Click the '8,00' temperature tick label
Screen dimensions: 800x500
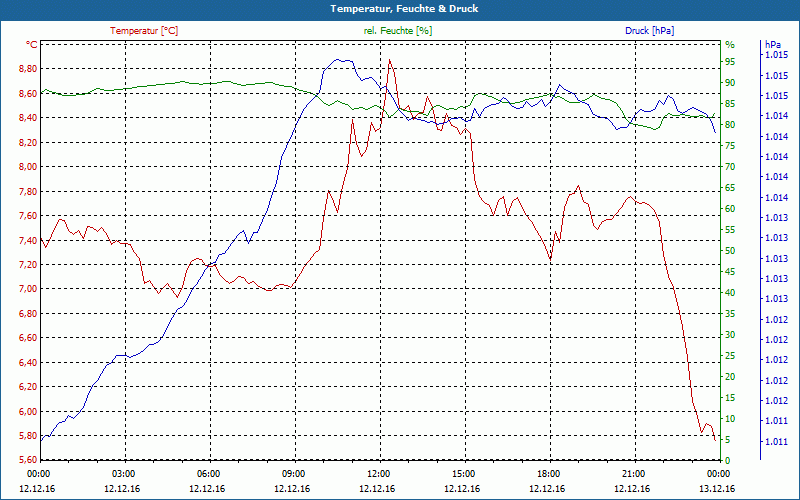click(x=28, y=167)
